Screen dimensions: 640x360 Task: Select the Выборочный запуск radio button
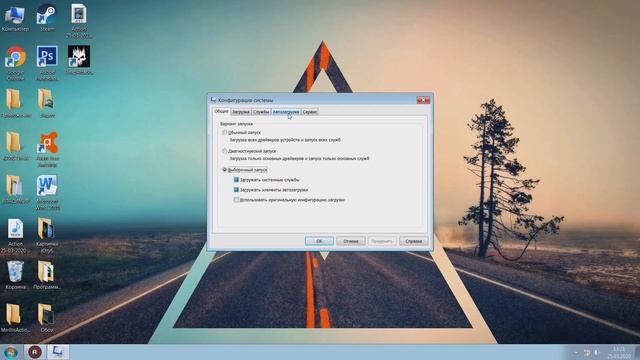click(x=224, y=170)
